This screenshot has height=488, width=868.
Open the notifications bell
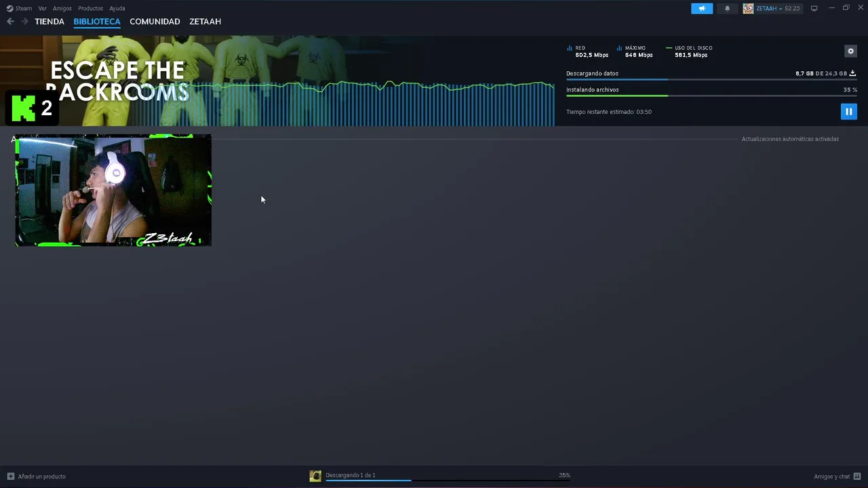(728, 8)
